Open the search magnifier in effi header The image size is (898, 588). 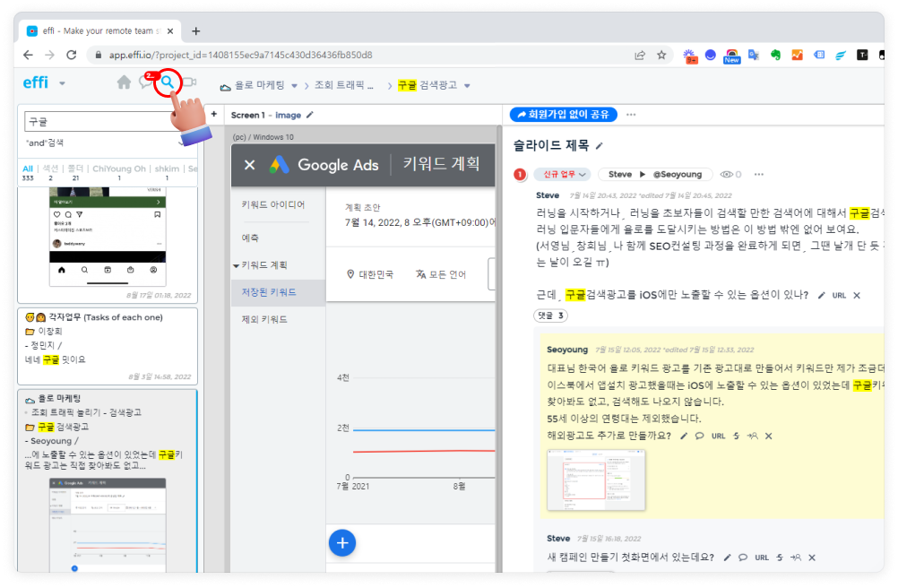click(x=167, y=83)
